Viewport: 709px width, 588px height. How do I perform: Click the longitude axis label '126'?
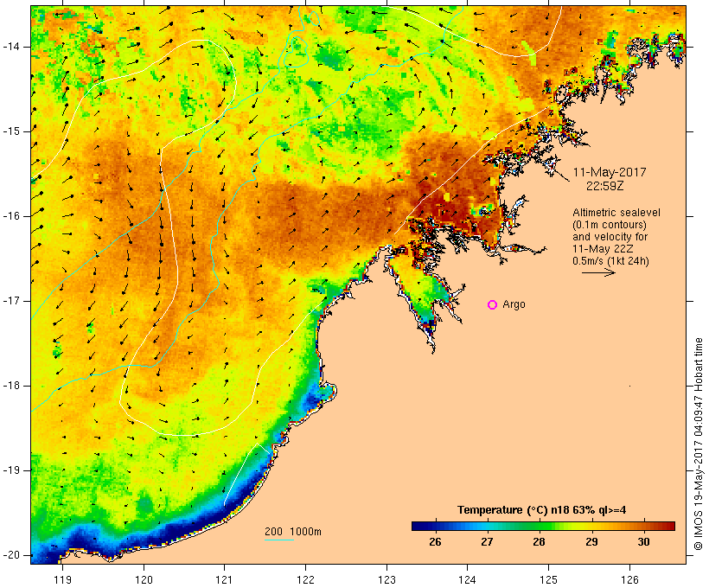629,580
